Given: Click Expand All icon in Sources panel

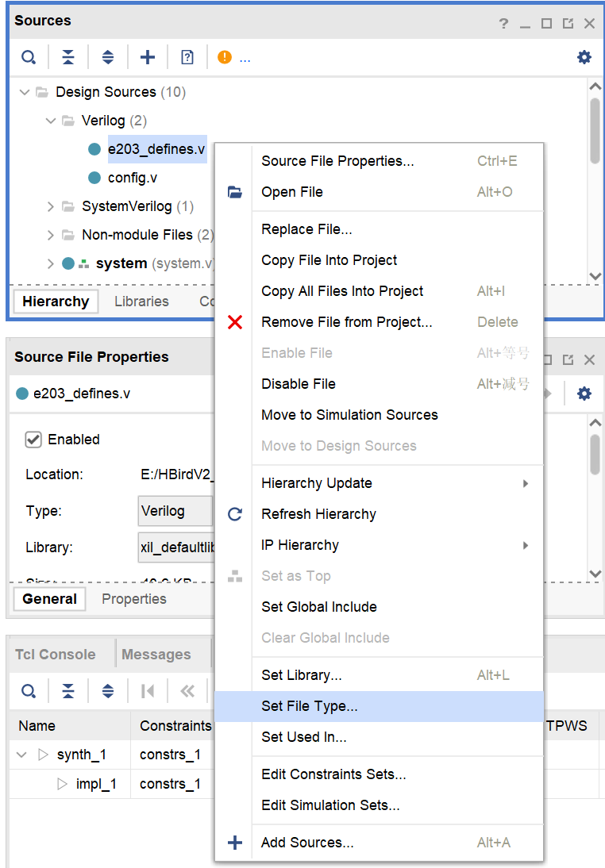Looking at the screenshot, I should pos(108,57).
